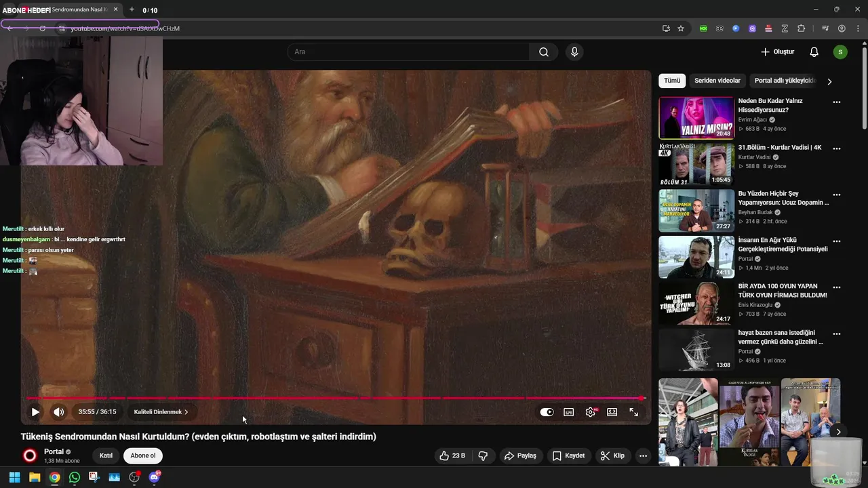Toggle the autoplay switch
Screen dimensions: 868x488
click(547, 412)
